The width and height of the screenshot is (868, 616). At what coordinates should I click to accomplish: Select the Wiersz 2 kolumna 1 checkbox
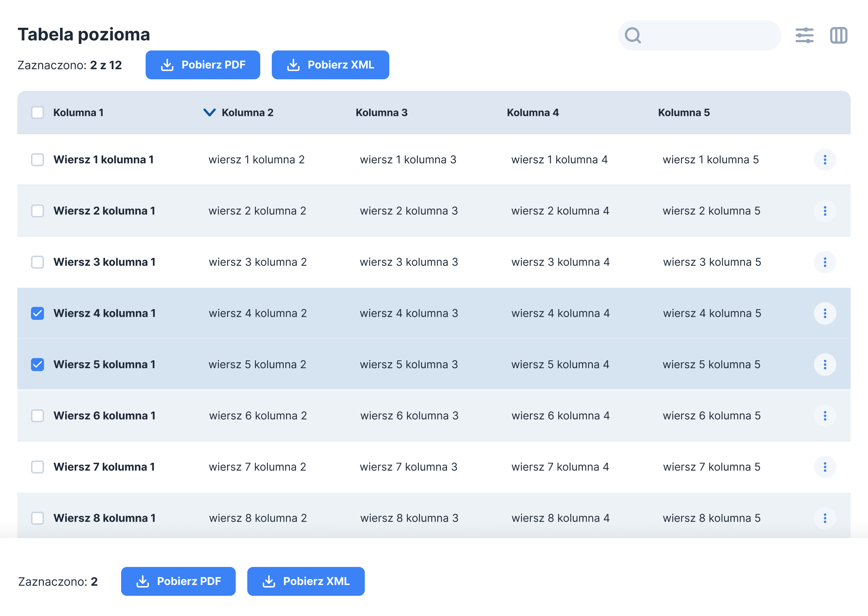pyautogui.click(x=37, y=211)
